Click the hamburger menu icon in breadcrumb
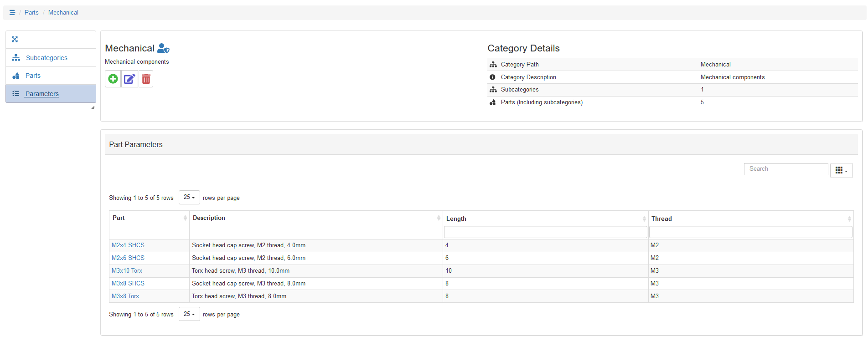This screenshot has width=868, height=341. [x=12, y=13]
